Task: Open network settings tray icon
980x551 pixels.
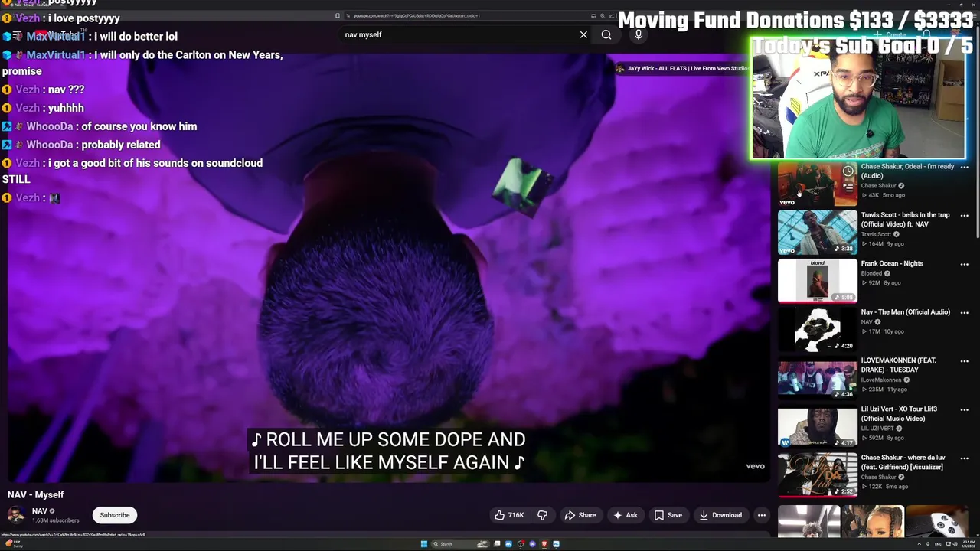Action: point(948,544)
